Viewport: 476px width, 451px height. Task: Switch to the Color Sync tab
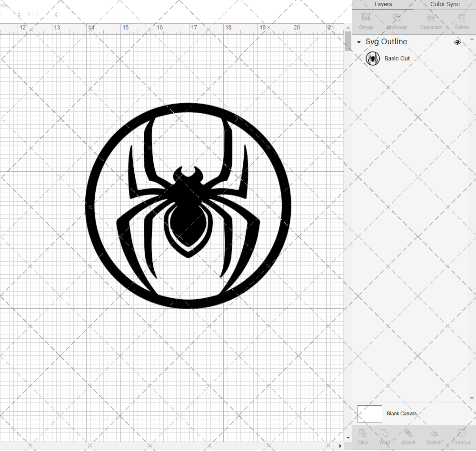click(x=445, y=4)
